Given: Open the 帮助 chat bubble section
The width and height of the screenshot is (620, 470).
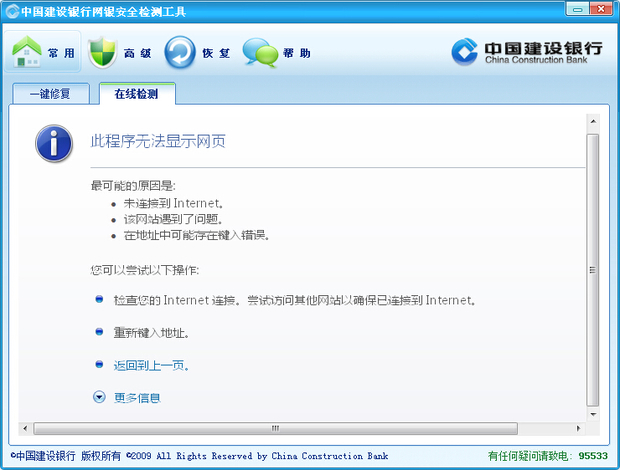Looking at the screenshot, I should click(276, 53).
